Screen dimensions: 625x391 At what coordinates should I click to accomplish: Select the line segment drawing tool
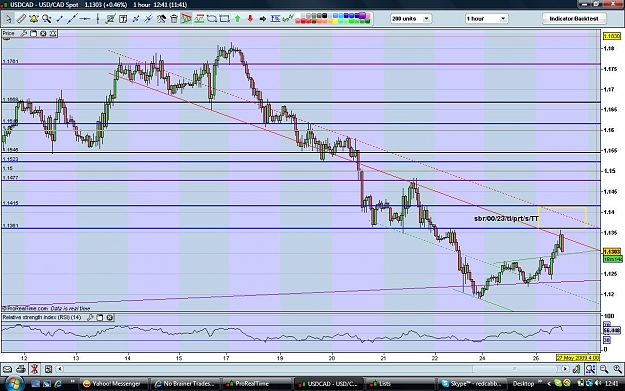point(59,19)
